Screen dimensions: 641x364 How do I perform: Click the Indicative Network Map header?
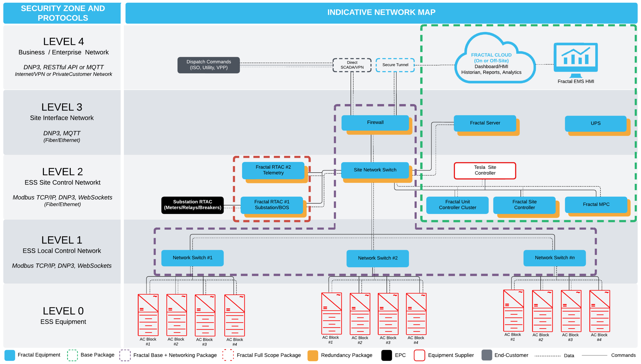point(381,13)
